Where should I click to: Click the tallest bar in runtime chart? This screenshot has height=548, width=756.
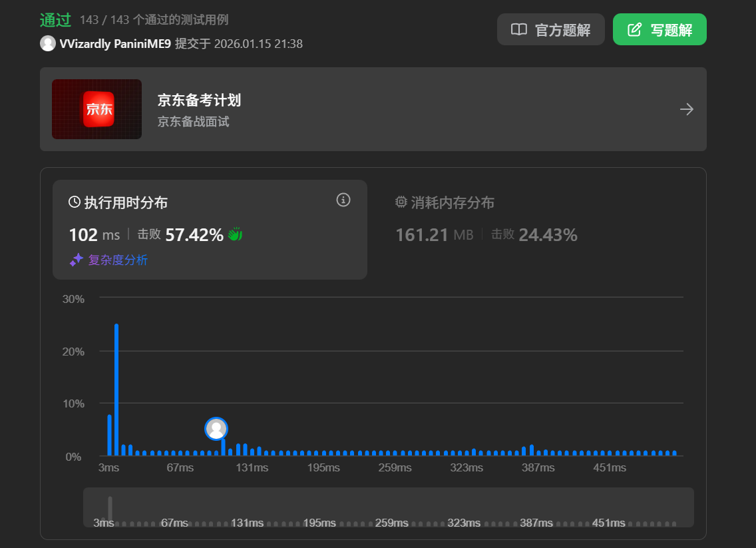pos(116,390)
